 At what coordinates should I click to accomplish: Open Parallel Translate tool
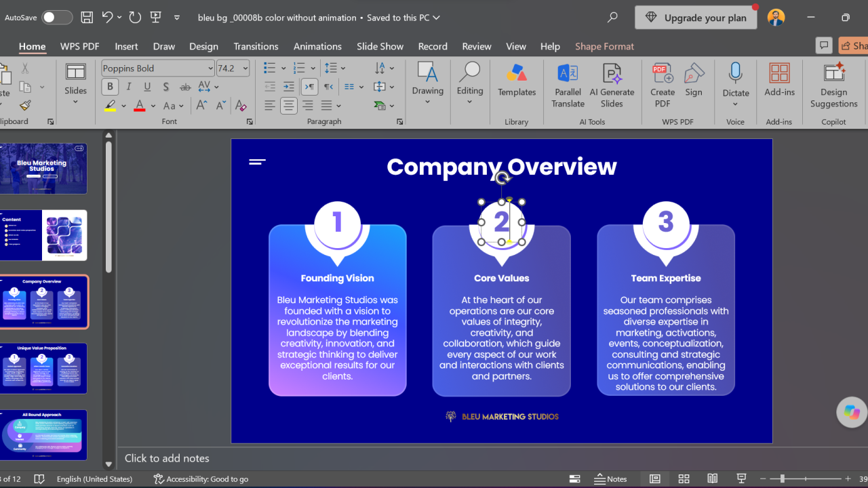568,85
